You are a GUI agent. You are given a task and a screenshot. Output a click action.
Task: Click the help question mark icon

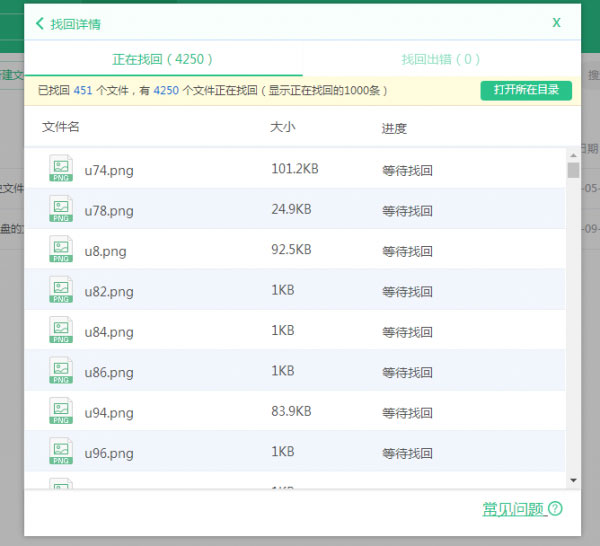[555, 509]
